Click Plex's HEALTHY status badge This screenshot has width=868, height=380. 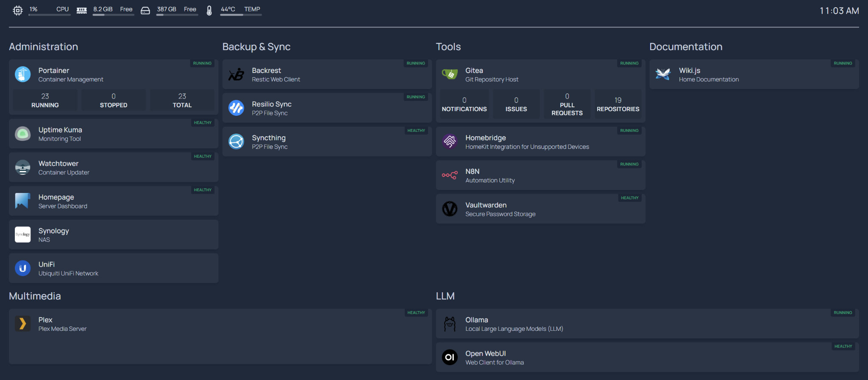(416, 313)
